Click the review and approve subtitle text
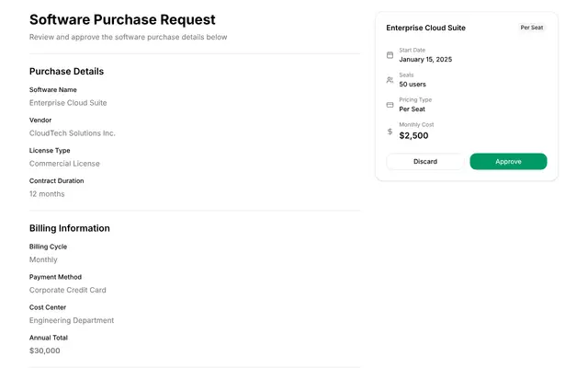 (129, 37)
